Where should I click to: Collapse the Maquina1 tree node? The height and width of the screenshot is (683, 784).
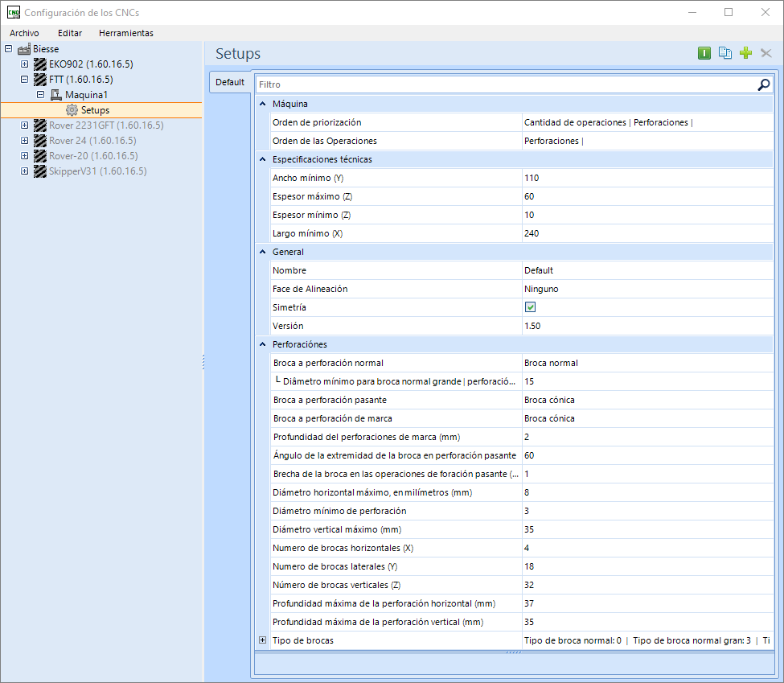coord(40,95)
